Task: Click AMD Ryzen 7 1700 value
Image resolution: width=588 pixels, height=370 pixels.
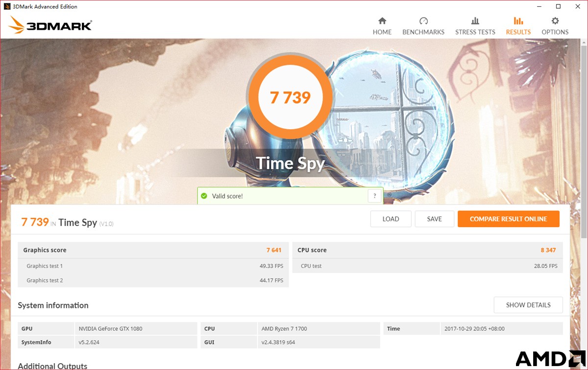Action: coord(284,328)
